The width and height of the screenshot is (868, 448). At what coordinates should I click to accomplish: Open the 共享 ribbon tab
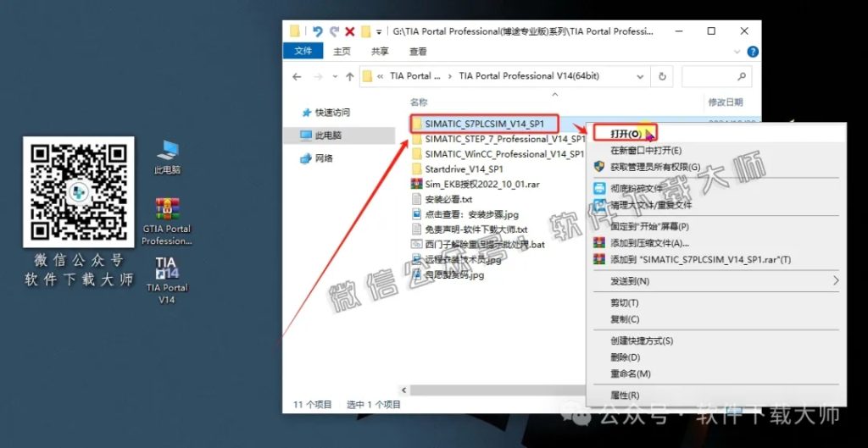click(380, 52)
